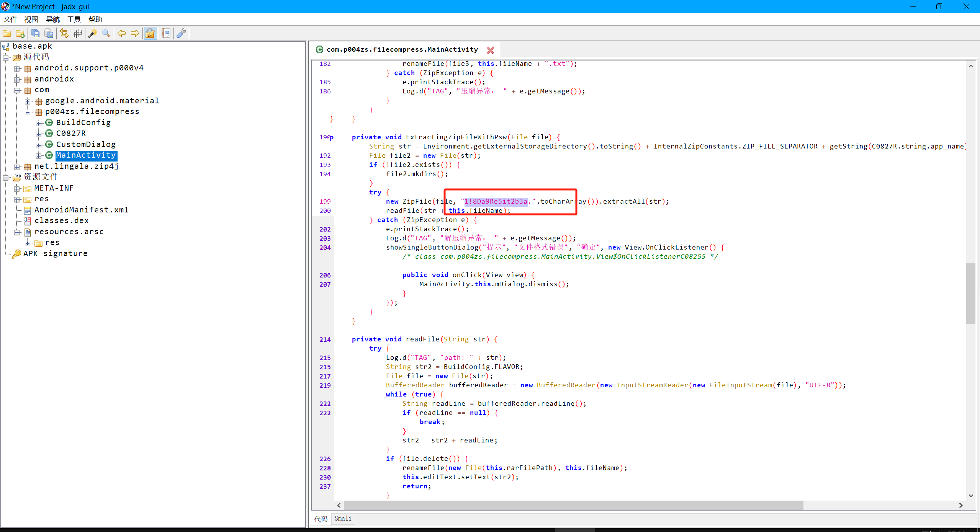This screenshot has width=980, height=532.
Task: Open text search with magic wand icon
Action: (92, 34)
